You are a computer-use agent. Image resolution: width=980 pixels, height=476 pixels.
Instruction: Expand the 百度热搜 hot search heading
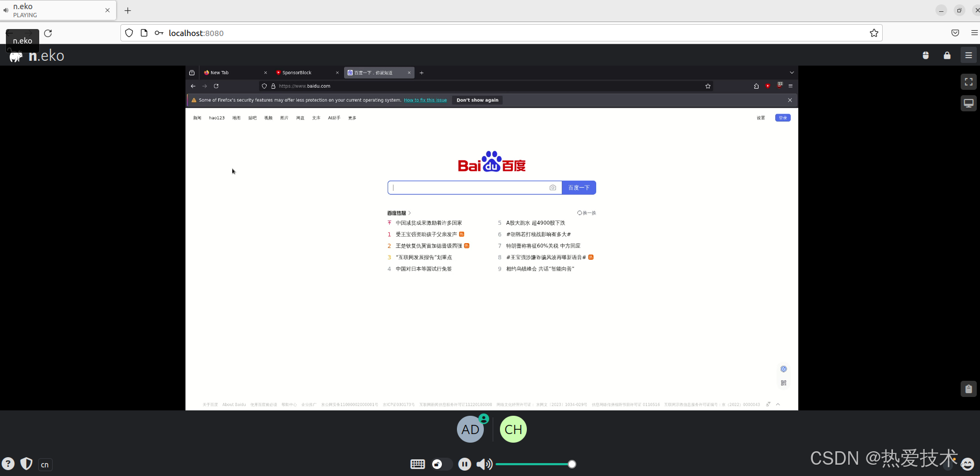pos(399,213)
